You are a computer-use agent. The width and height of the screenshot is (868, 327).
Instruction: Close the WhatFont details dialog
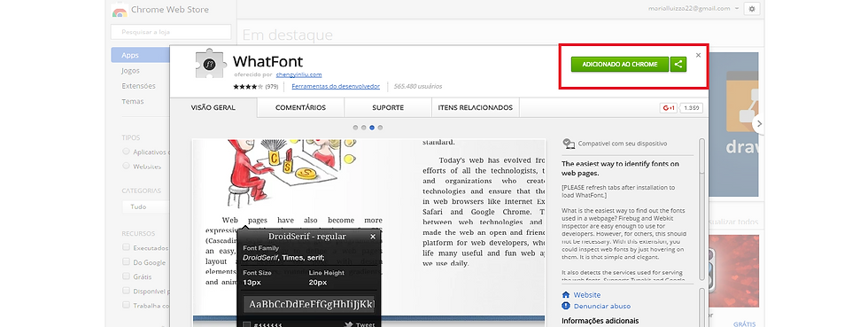[698, 55]
